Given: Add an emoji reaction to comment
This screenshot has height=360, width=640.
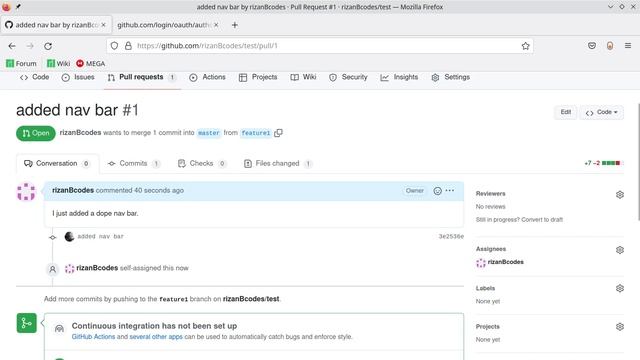Looking at the screenshot, I should point(438,191).
